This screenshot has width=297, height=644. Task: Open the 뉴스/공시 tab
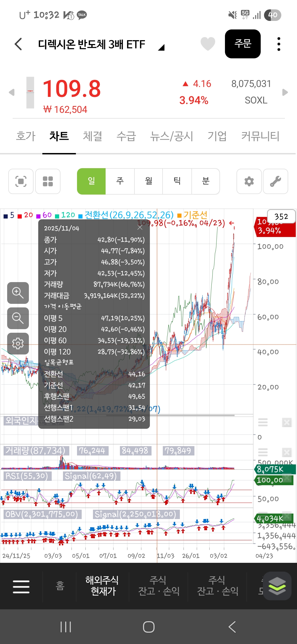171,136
